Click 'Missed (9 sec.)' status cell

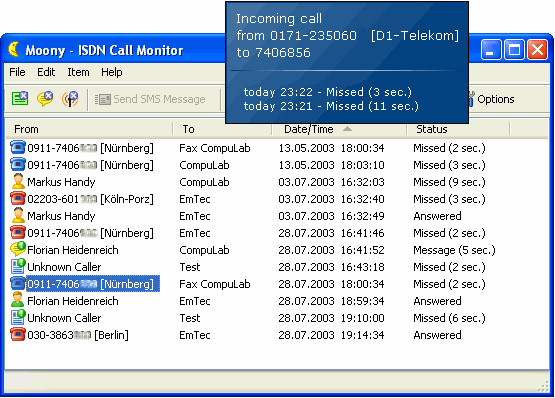click(449, 182)
